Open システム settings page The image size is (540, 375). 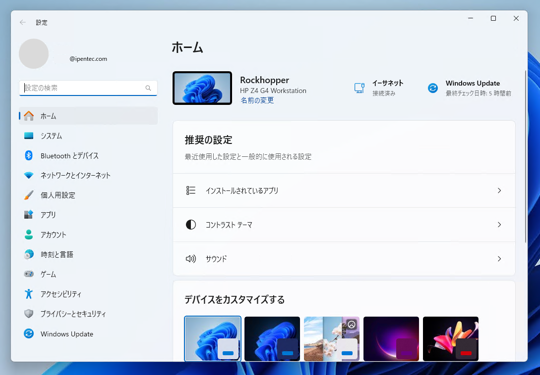click(x=88, y=136)
